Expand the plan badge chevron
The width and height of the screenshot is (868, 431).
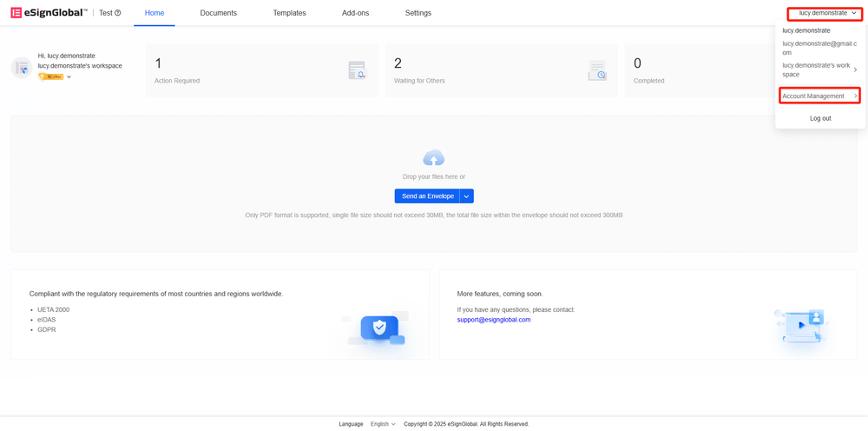[x=69, y=77]
